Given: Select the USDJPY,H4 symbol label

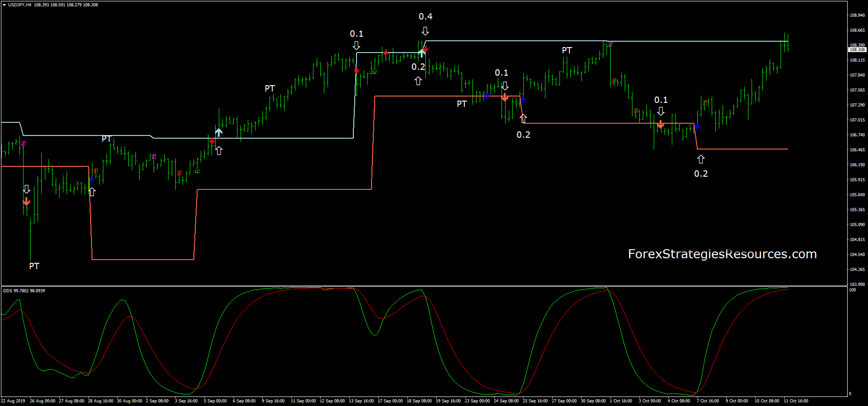Looking at the screenshot, I should point(20,5).
